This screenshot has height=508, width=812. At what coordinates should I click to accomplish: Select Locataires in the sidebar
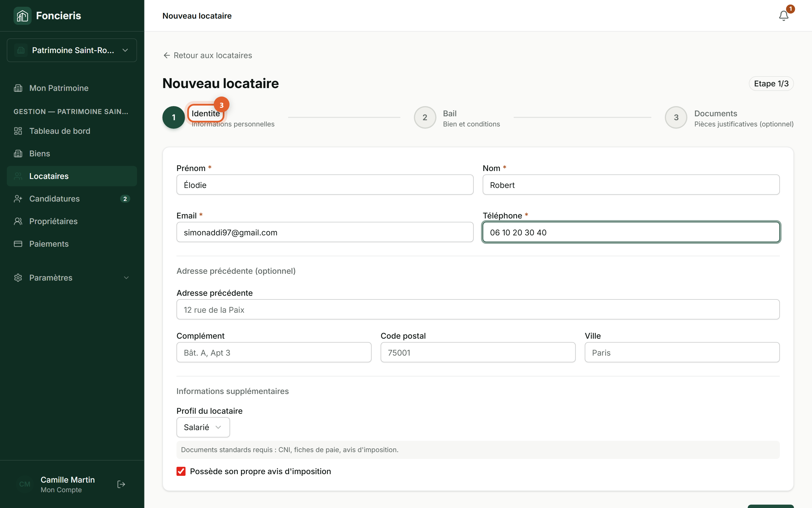coord(72,176)
